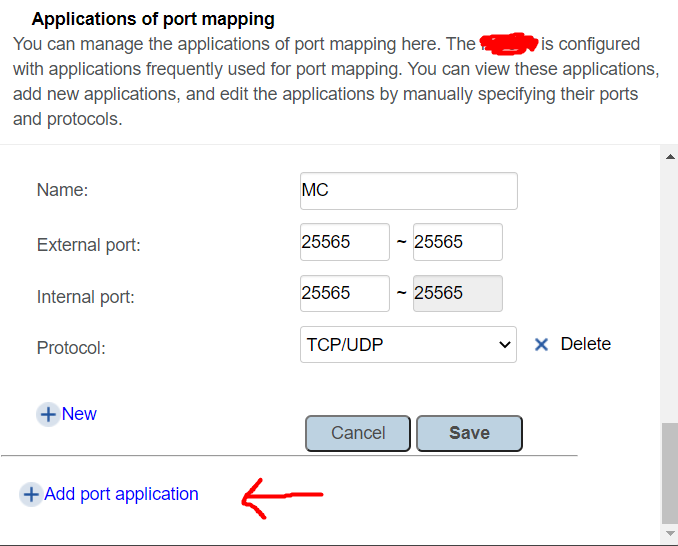Click the plus icon beside Add port application
The width and height of the screenshot is (678, 546).
click(x=31, y=495)
